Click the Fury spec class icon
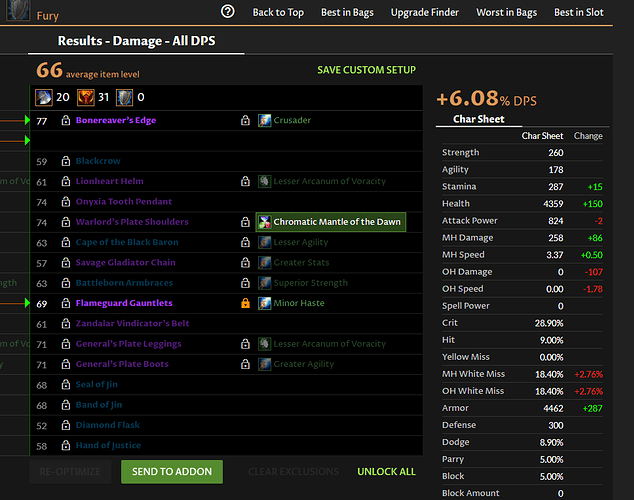The width and height of the screenshot is (634, 500). pos(18,11)
